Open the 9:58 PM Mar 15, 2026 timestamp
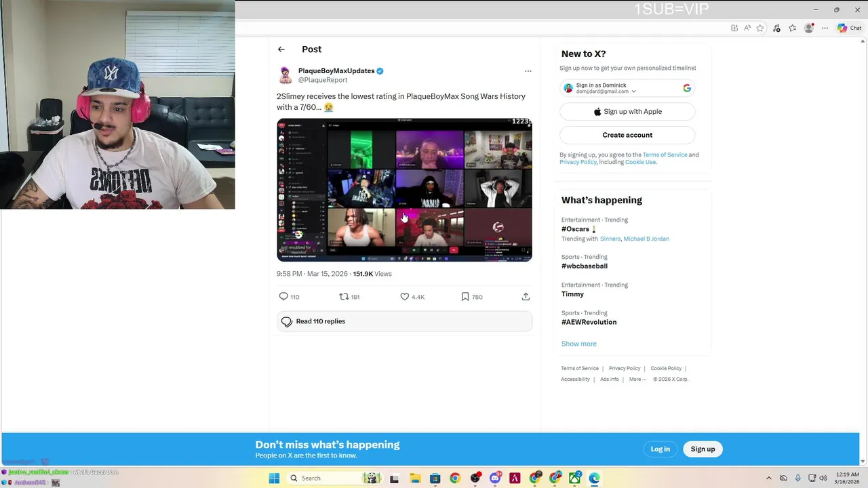The image size is (868, 488). (312, 274)
